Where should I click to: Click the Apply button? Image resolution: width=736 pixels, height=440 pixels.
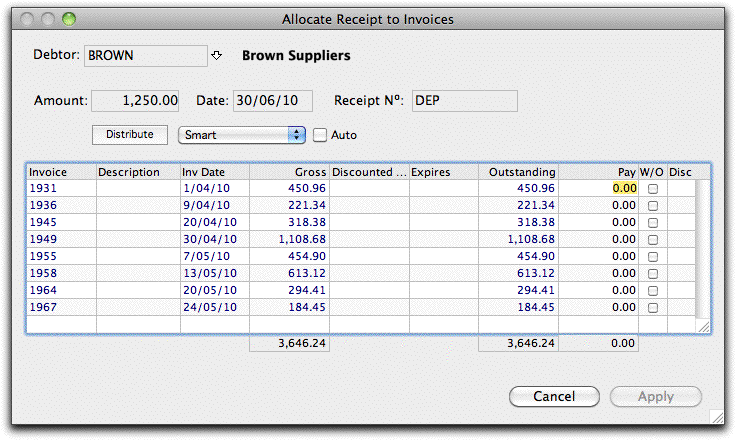click(x=656, y=396)
